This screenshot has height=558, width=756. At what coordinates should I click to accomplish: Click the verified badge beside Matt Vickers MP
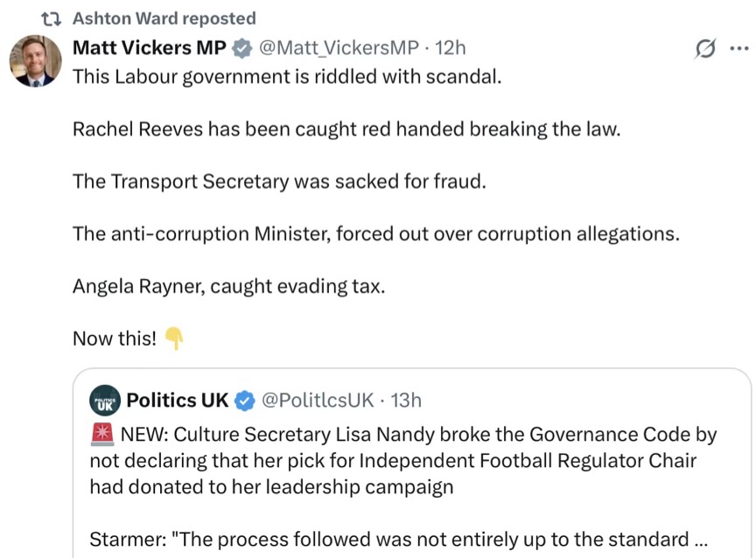pos(240,48)
